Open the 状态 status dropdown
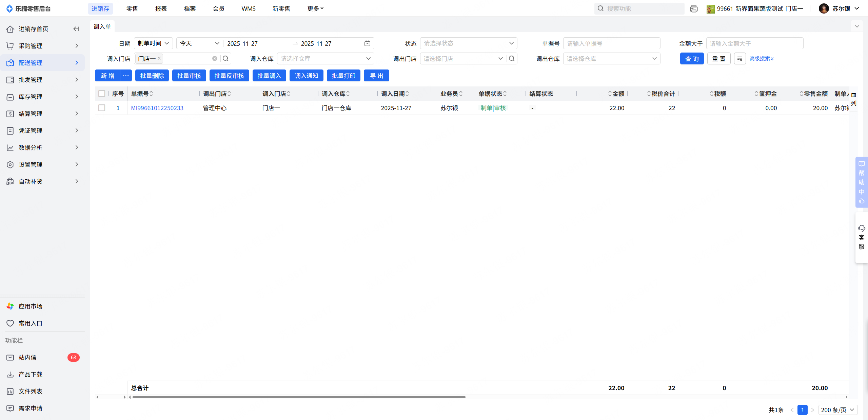This screenshot has width=868, height=420. [x=468, y=43]
